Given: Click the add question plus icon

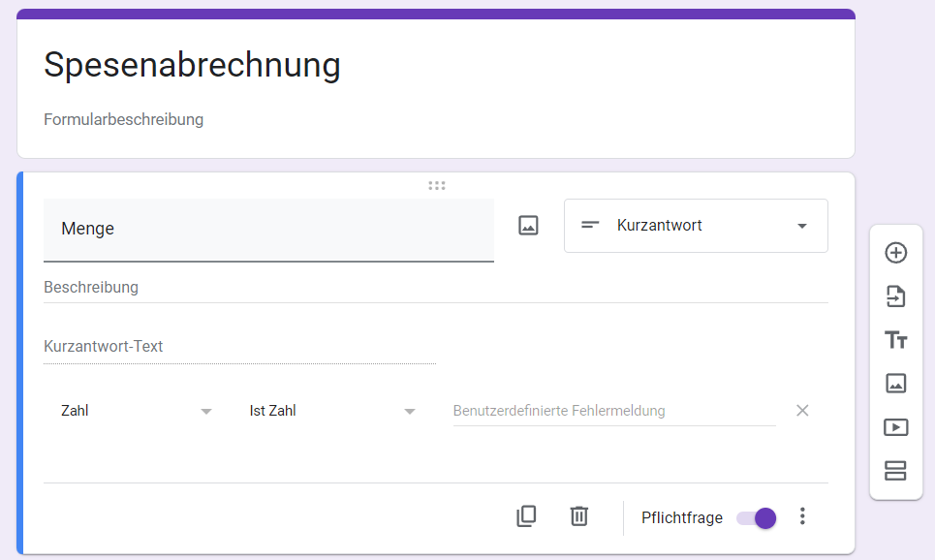Looking at the screenshot, I should pyautogui.click(x=896, y=253).
